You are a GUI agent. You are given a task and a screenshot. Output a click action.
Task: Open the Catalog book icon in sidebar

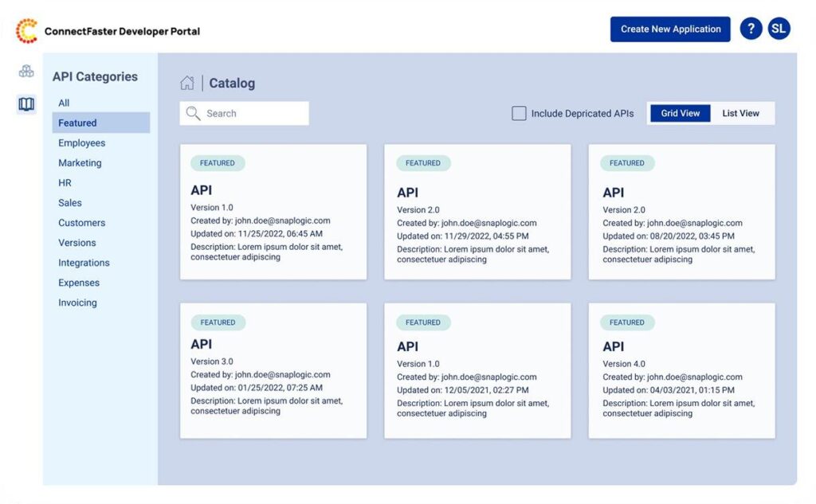[25, 104]
